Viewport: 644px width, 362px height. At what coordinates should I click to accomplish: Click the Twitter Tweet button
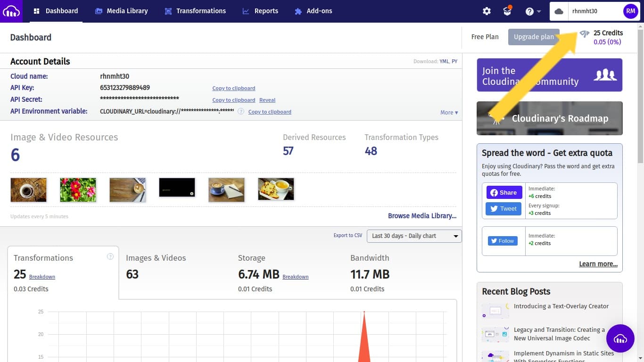pos(504,209)
